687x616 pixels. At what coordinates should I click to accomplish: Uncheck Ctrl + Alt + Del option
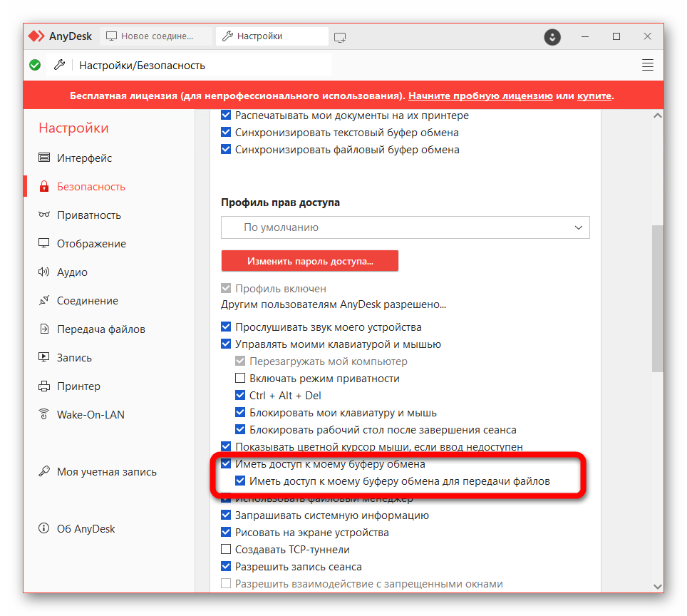[240, 396]
